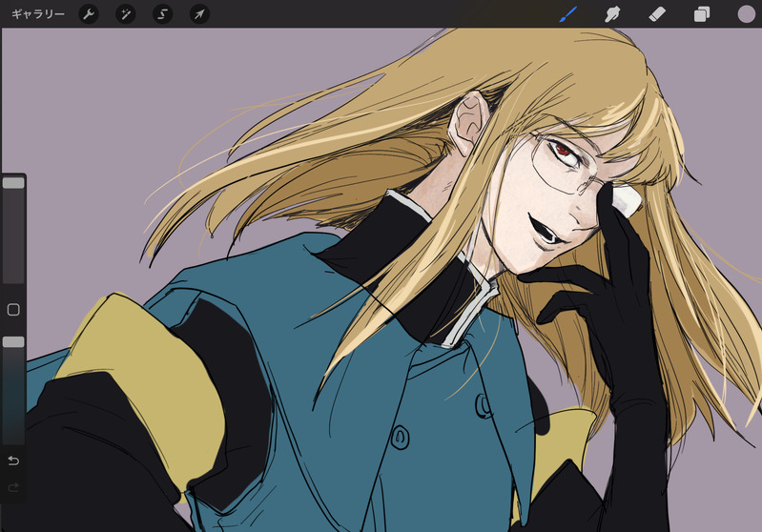Activate the Selection S-shaped tool
Image resolution: width=762 pixels, height=532 pixels.
click(162, 14)
